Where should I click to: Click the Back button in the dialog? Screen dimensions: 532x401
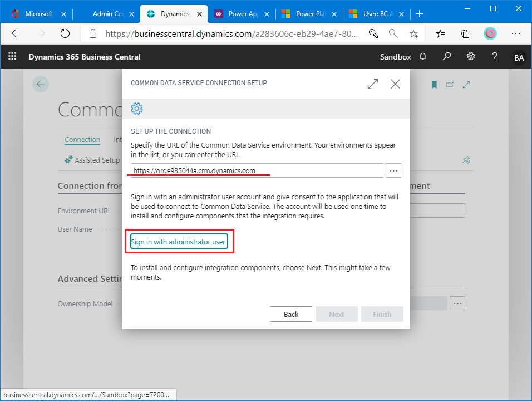[x=291, y=314]
